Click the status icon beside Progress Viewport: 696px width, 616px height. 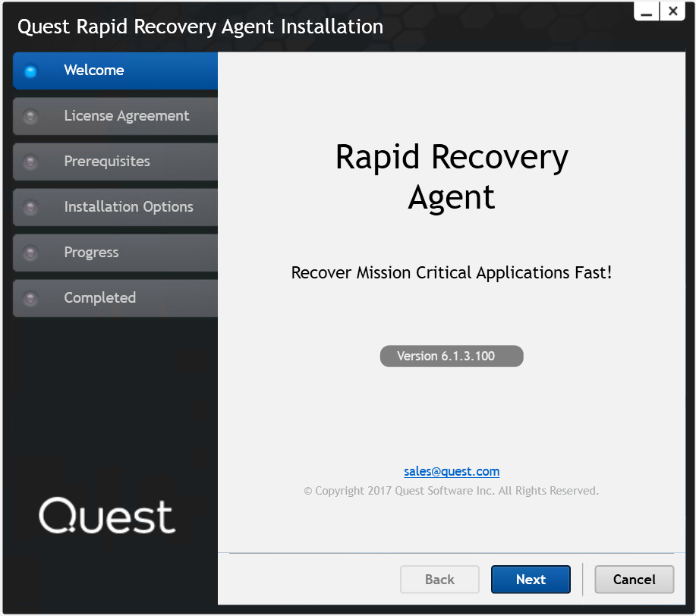tap(30, 253)
